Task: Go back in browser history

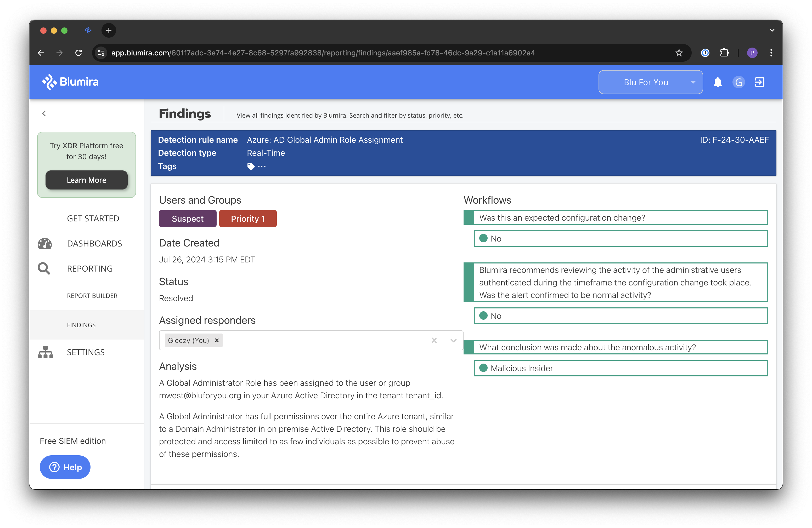Action: click(41, 53)
